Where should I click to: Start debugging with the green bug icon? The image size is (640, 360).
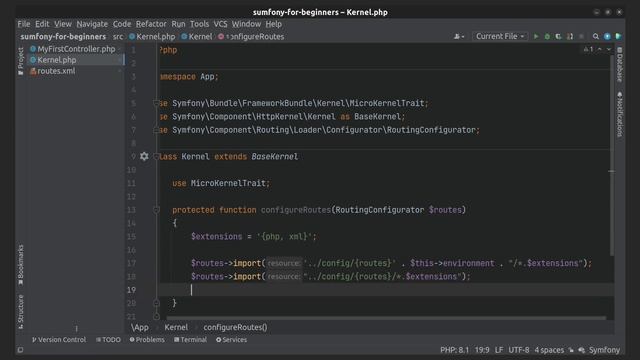(547, 36)
